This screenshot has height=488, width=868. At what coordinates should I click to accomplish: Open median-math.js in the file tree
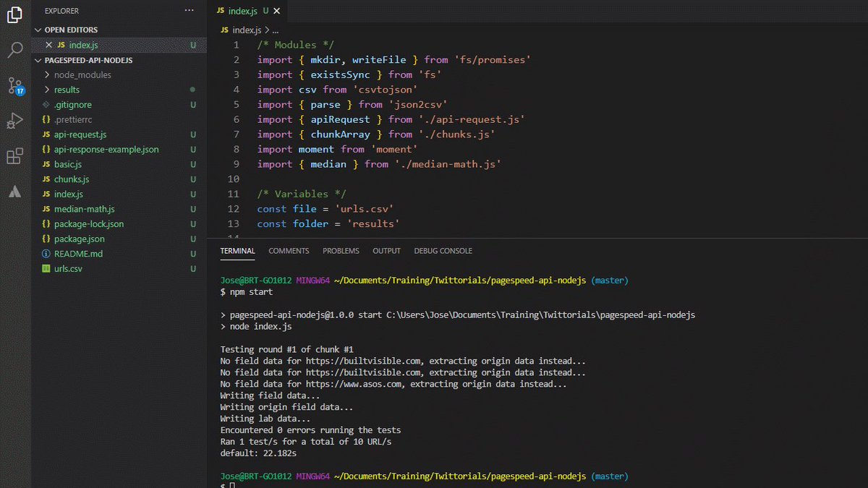[85, 209]
